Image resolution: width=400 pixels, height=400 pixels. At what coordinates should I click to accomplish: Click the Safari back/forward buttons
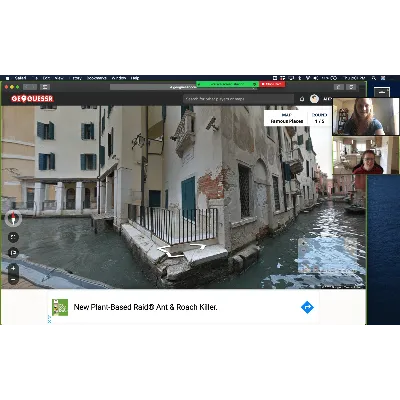click(30, 87)
